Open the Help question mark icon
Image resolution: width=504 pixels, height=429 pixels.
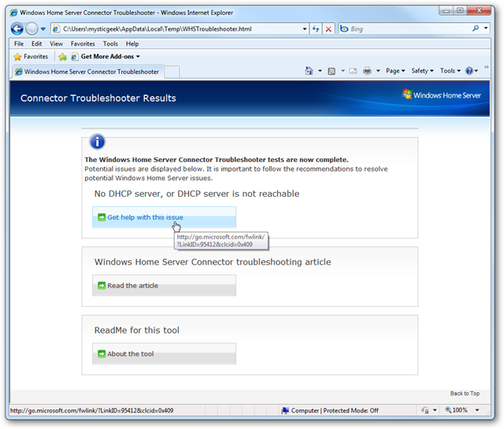pos(469,71)
